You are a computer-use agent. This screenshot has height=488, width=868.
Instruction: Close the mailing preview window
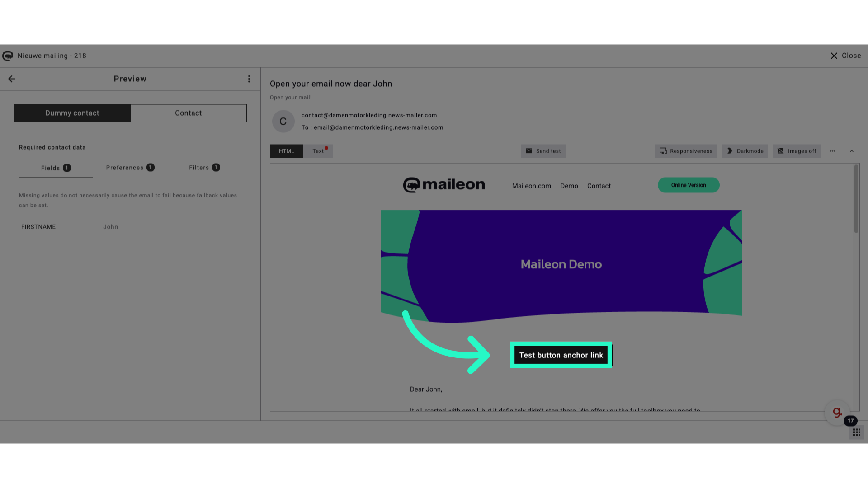[845, 56]
